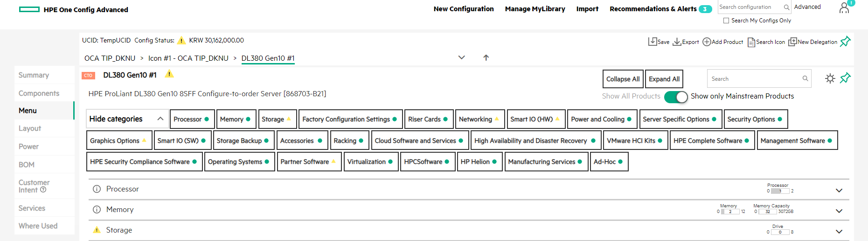Click the Add Product icon
Image resolution: width=868 pixels, height=241 pixels.
coord(707,42)
